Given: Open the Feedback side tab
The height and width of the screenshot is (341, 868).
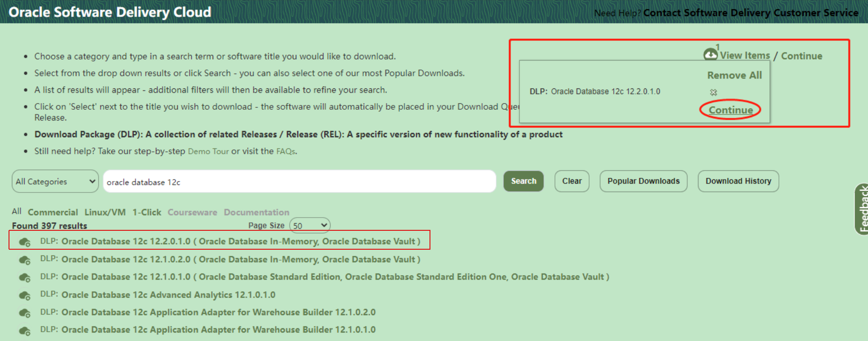Looking at the screenshot, I should tap(862, 209).
